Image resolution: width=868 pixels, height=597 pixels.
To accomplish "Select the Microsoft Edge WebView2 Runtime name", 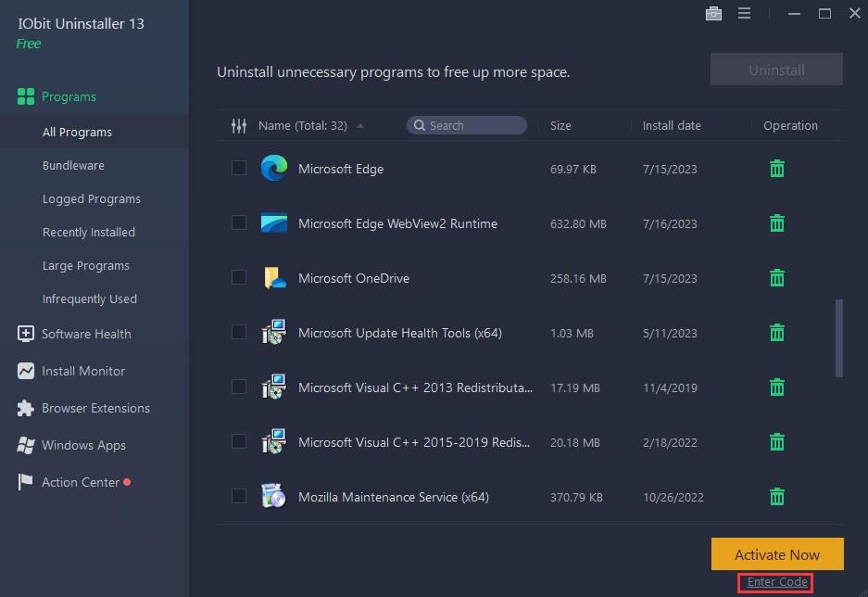I will (x=397, y=223).
